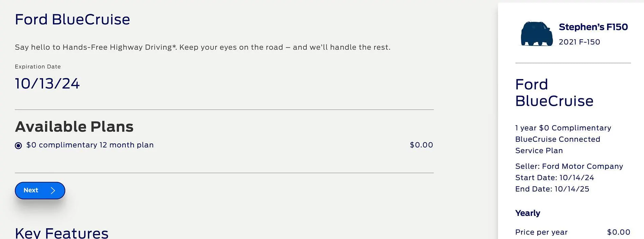Click the 1 year Complimentary plan description
The height and width of the screenshot is (239, 644).
563,139
